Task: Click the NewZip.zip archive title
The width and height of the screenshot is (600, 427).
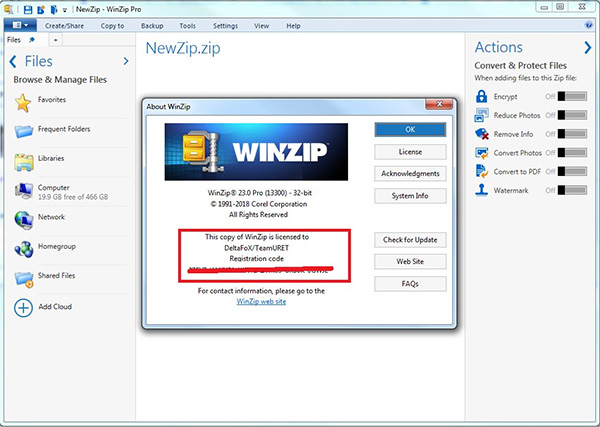Action: point(183,49)
